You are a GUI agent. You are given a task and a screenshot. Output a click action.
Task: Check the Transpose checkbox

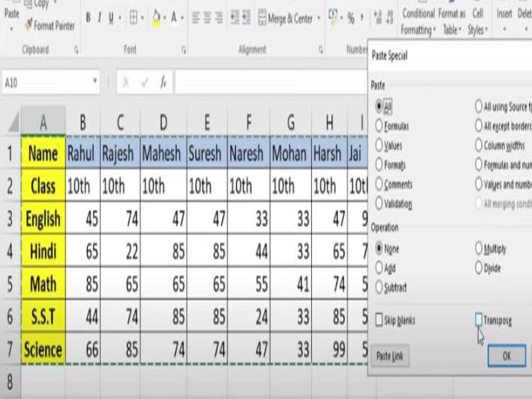click(478, 319)
